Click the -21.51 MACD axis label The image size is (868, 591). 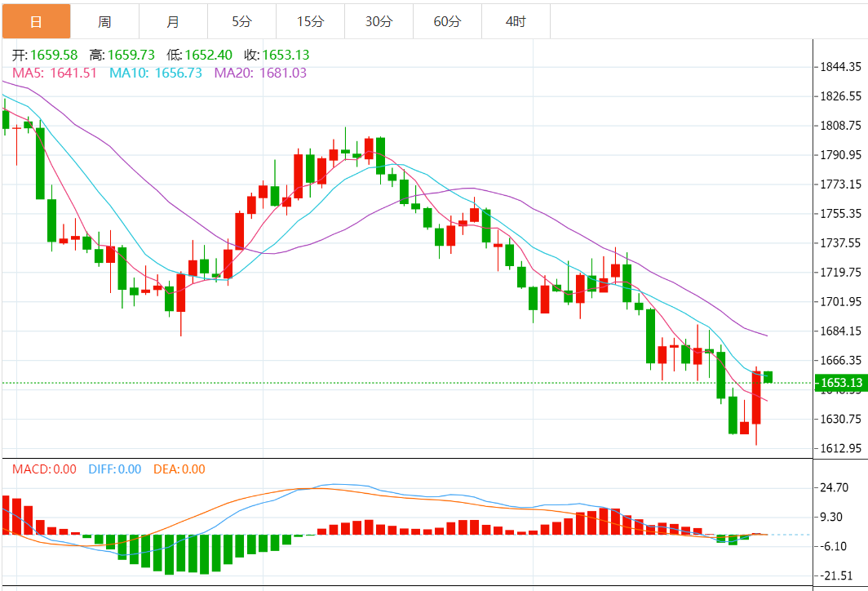point(837,576)
